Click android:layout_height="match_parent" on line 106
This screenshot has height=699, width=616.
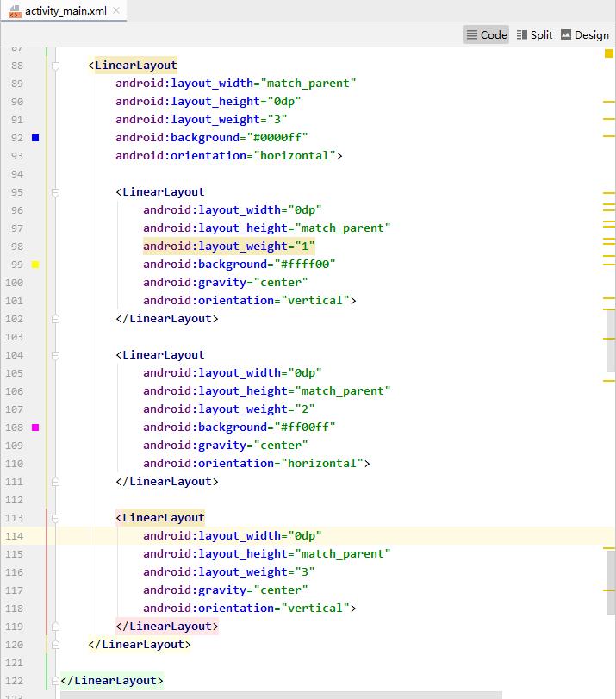pyautogui.click(x=266, y=391)
